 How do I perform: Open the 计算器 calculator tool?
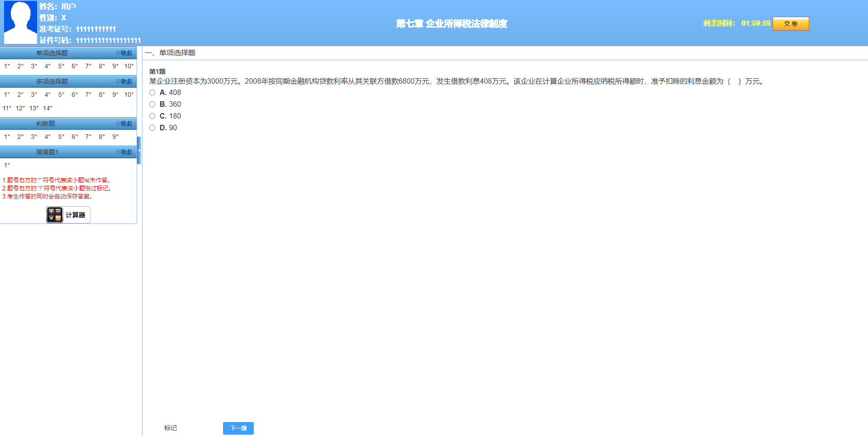click(x=68, y=214)
